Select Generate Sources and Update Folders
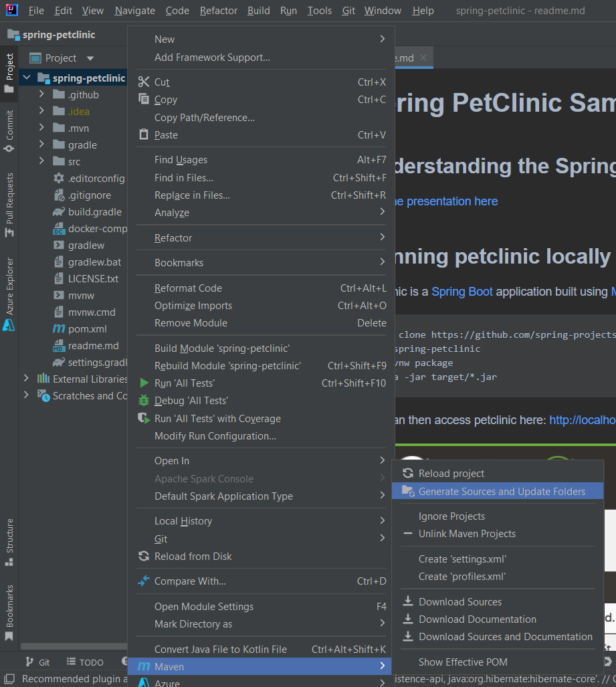This screenshot has height=687, width=616. click(x=497, y=491)
